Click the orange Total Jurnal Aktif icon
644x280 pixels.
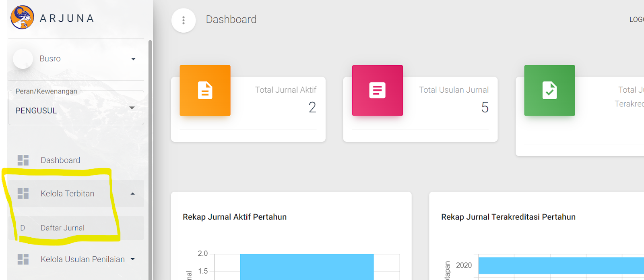205,90
